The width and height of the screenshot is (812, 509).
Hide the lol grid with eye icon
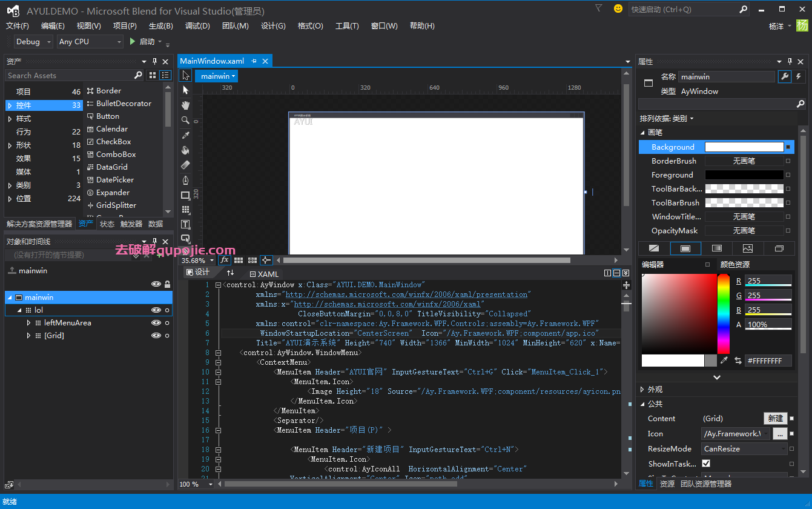tap(156, 310)
